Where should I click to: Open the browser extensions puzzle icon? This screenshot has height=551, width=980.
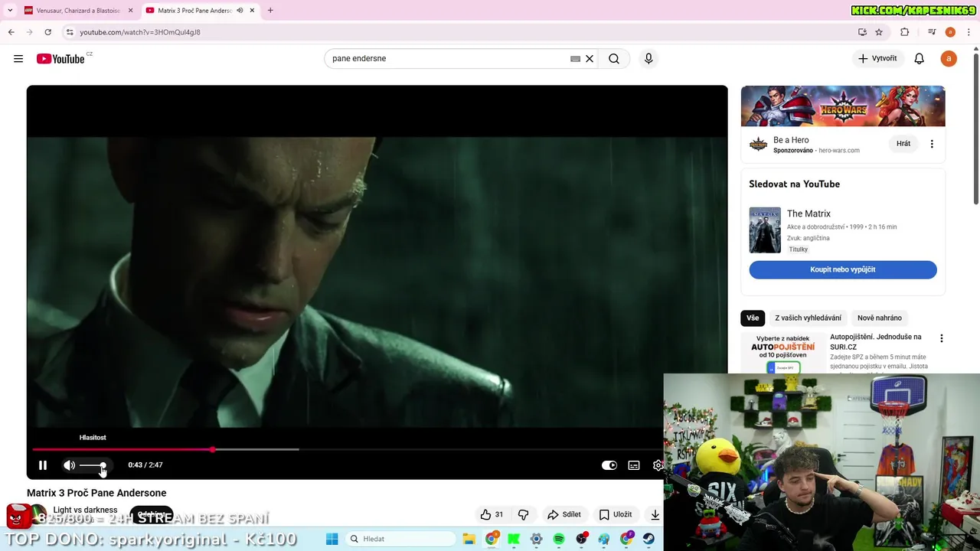coord(905,32)
